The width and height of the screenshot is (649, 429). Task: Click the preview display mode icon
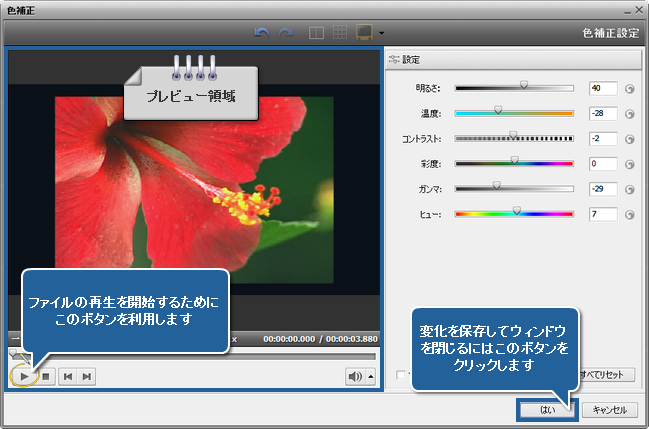click(364, 32)
